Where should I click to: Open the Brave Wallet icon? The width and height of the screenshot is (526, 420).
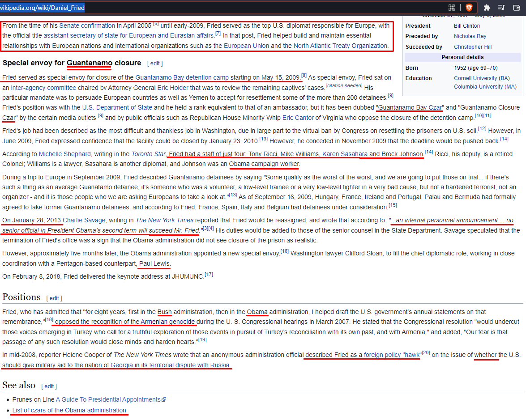click(516, 7)
